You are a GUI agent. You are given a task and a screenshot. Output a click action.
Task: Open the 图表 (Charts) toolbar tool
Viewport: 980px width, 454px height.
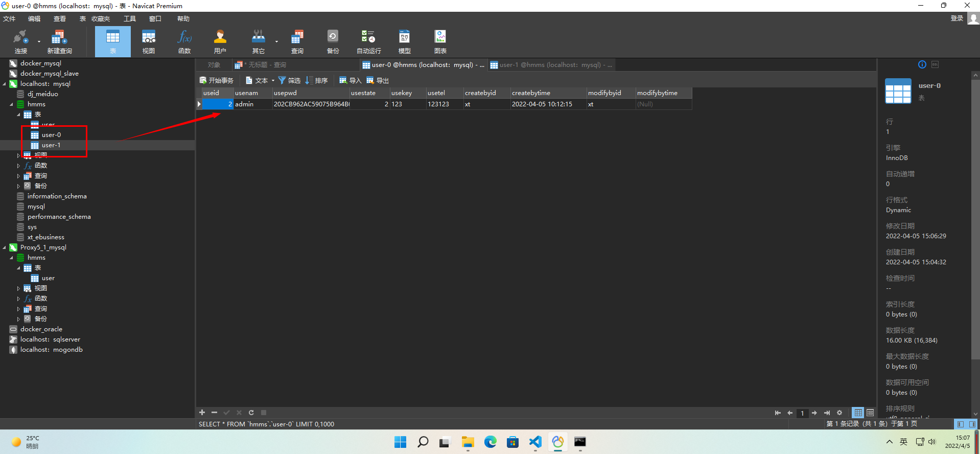coord(440,41)
